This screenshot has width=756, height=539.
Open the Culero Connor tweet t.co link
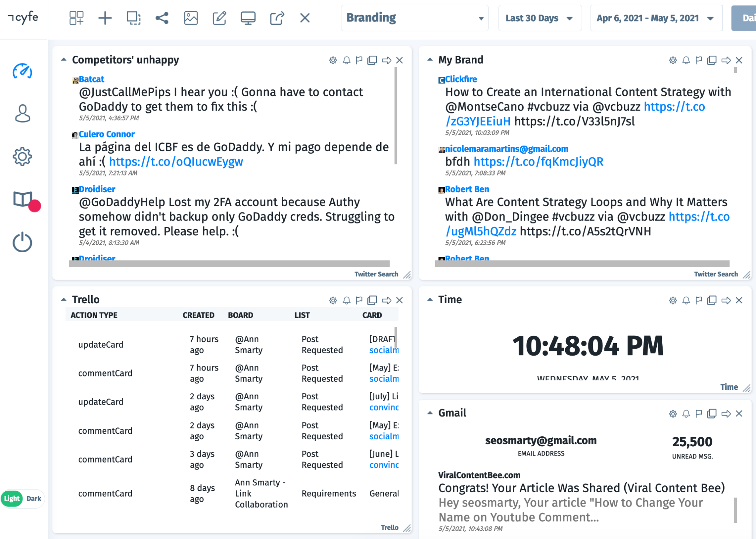tap(176, 162)
